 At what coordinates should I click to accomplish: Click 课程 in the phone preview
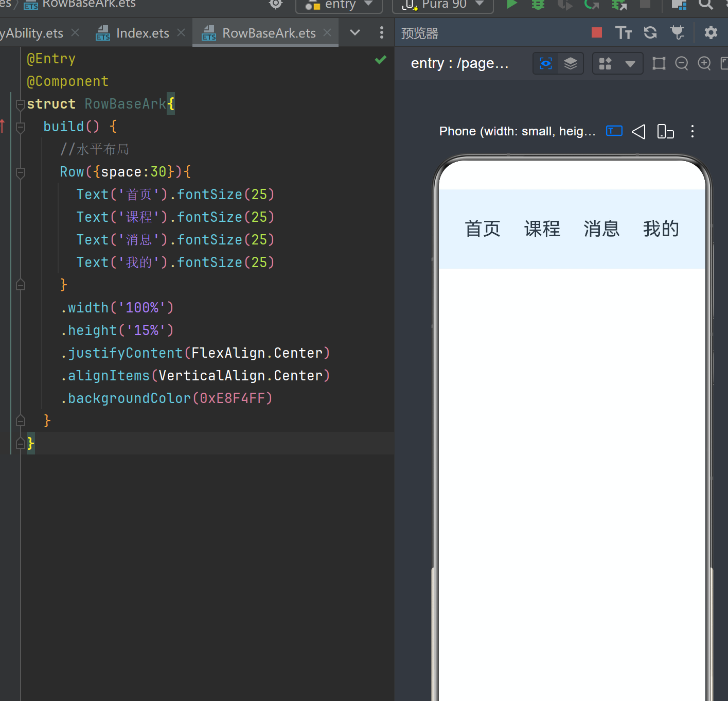542,229
